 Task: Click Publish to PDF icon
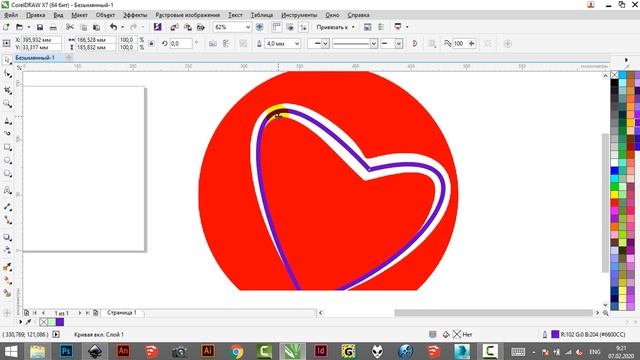[200, 27]
